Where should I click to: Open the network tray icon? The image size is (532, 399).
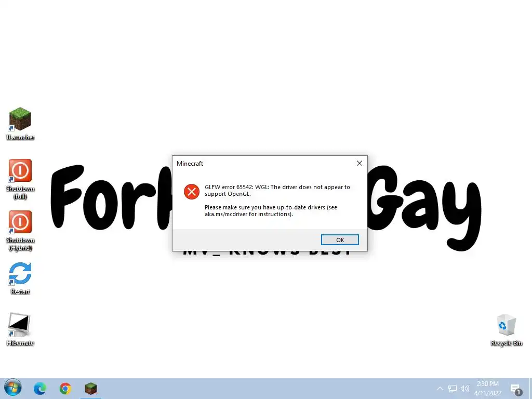click(x=453, y=389)
